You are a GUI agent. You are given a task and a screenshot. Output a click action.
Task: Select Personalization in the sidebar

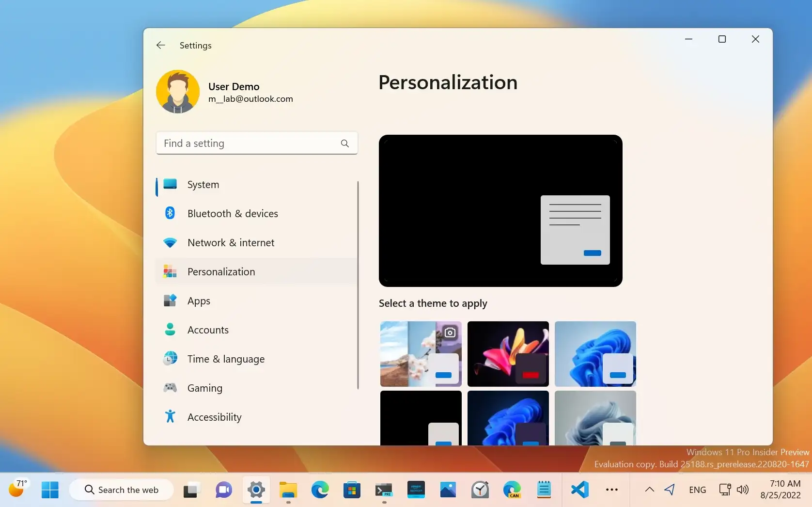(x=256, y=272)
